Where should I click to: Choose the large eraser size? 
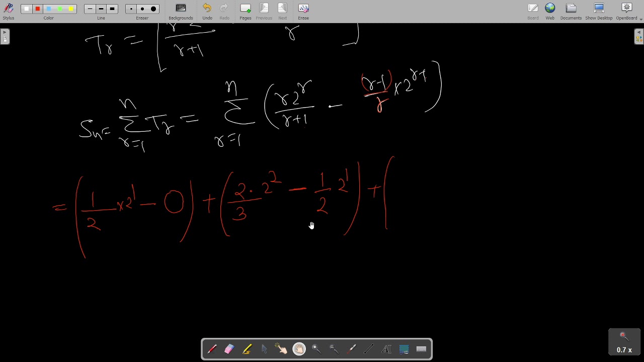pyautogui.click(x=153, y=9)
